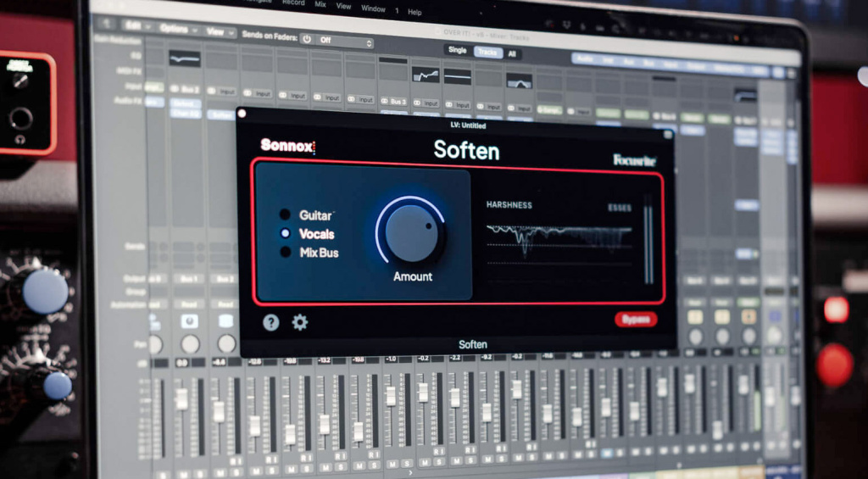Image resolution: width=868 pixels, height=479 pixels.
Task: Open the View menu in the top menu bar
Action: (x=344, y=6)
